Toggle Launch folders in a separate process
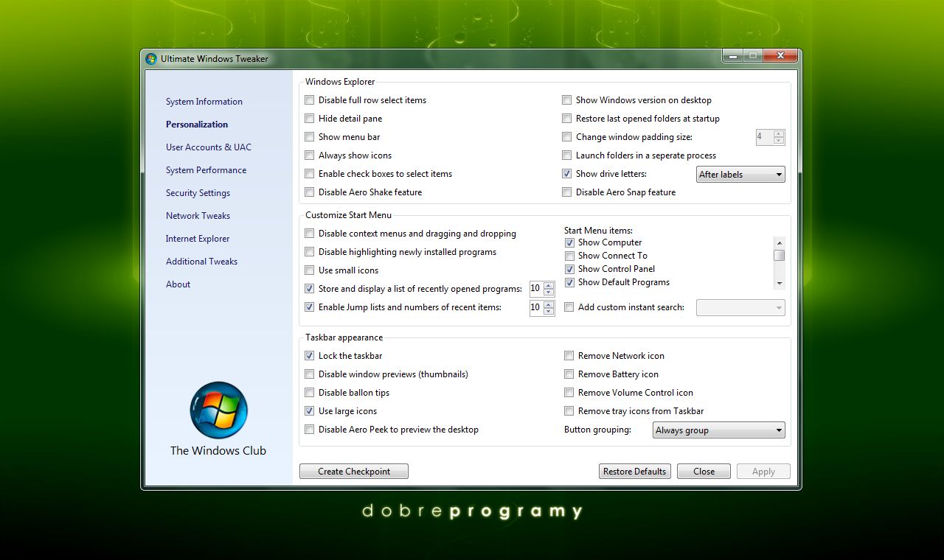944x560 pixels. pos(567,155)
